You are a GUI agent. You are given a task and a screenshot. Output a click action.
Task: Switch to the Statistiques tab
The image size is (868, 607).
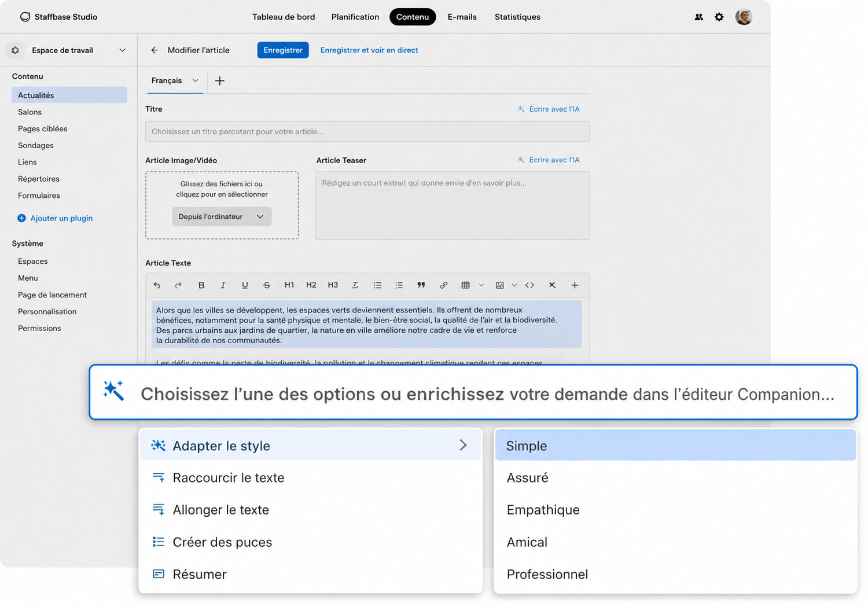click(517, 17)
